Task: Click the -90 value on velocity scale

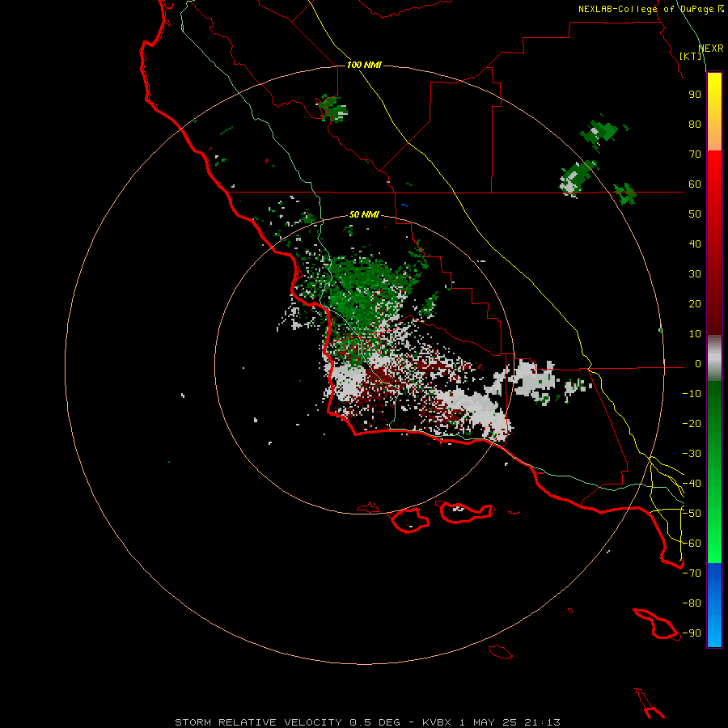Action: click(x=692, y=633)
